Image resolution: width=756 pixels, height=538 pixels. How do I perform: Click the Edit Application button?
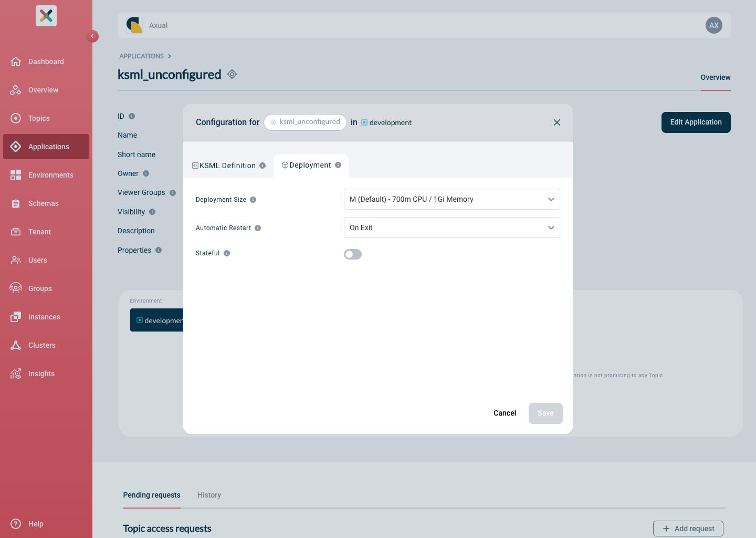696,122
